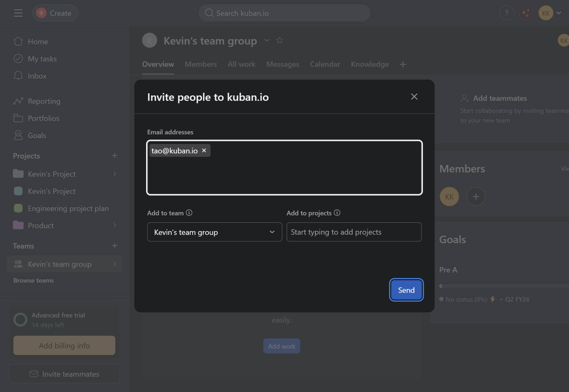Image resolution: width=569 pixels, height=392 pixels.
Task: Click the KK member avatar under Members
Action: 449,196
